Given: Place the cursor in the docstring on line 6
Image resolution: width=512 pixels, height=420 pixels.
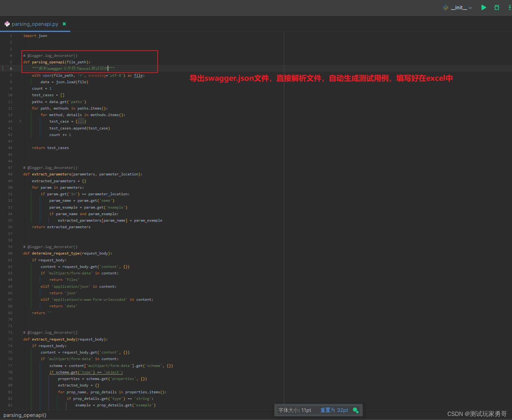Looking at the screenshot, I should (x=73, y=68).
